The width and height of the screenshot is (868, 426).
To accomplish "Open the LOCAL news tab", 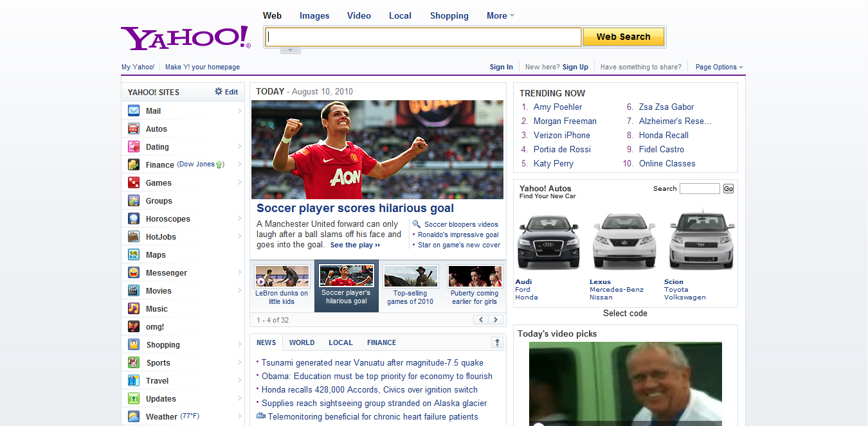I will (341, 342).
